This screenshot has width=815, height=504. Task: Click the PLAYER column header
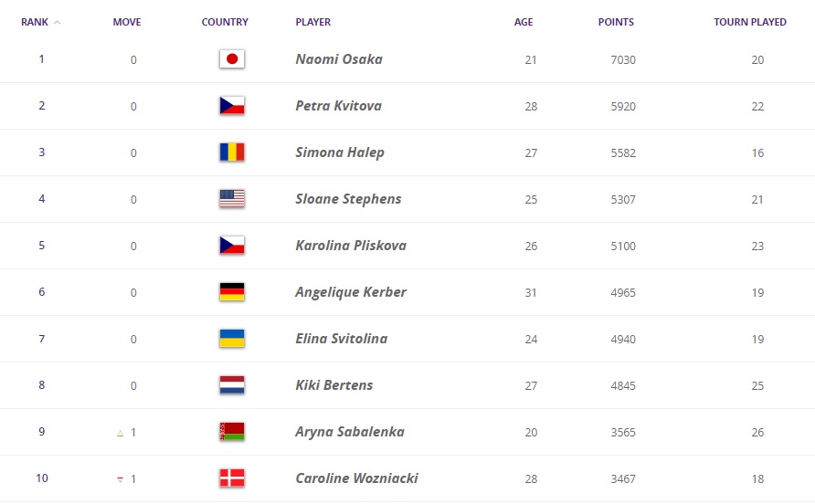click(x=313, y=22)
